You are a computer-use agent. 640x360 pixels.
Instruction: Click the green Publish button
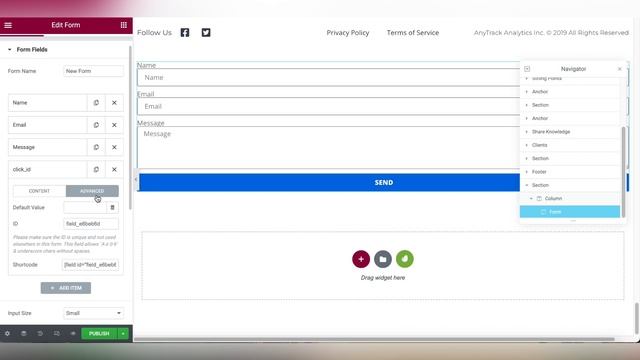99,333
